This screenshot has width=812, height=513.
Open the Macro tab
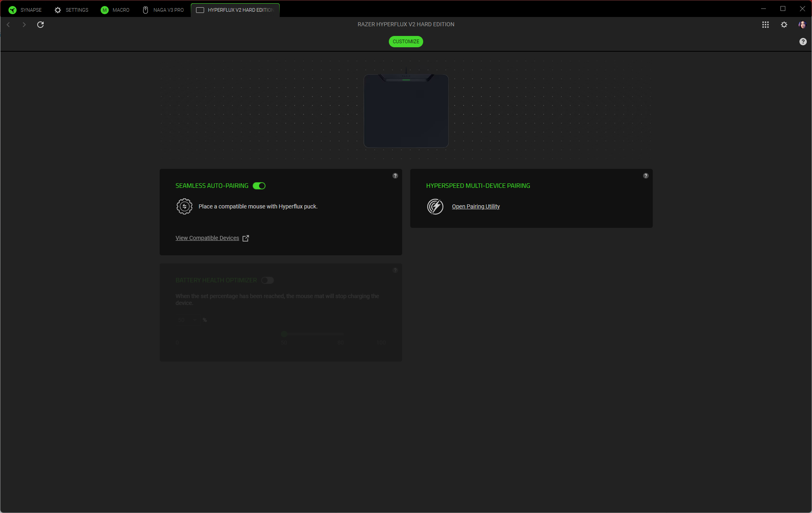(115, 10)
